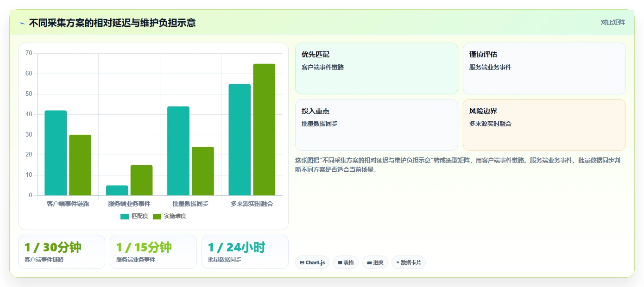Viewport: 644px width, 287px height.
Task: Open the 投入重点 matrix card
Action: tap(377, 125)
